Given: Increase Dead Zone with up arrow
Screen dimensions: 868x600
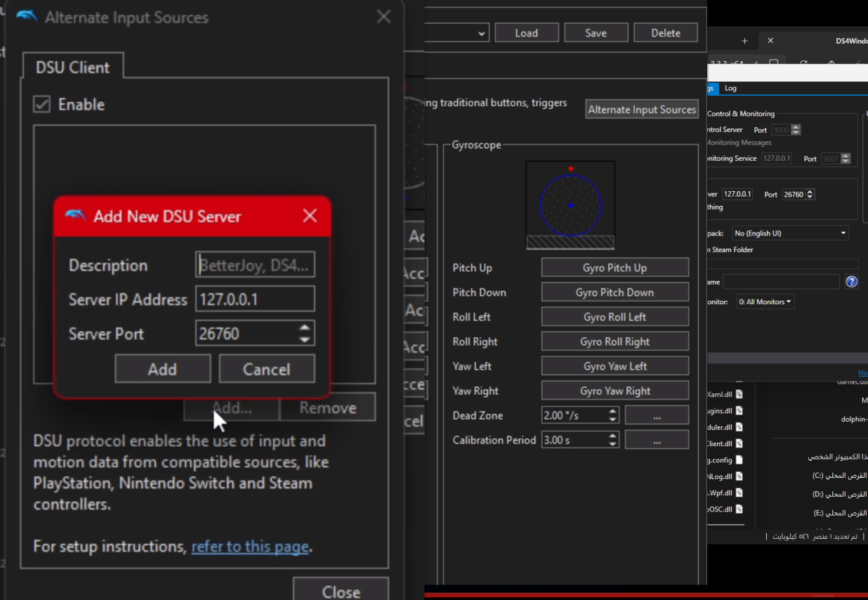Looking at the screenshot, I should coord(613,412).
